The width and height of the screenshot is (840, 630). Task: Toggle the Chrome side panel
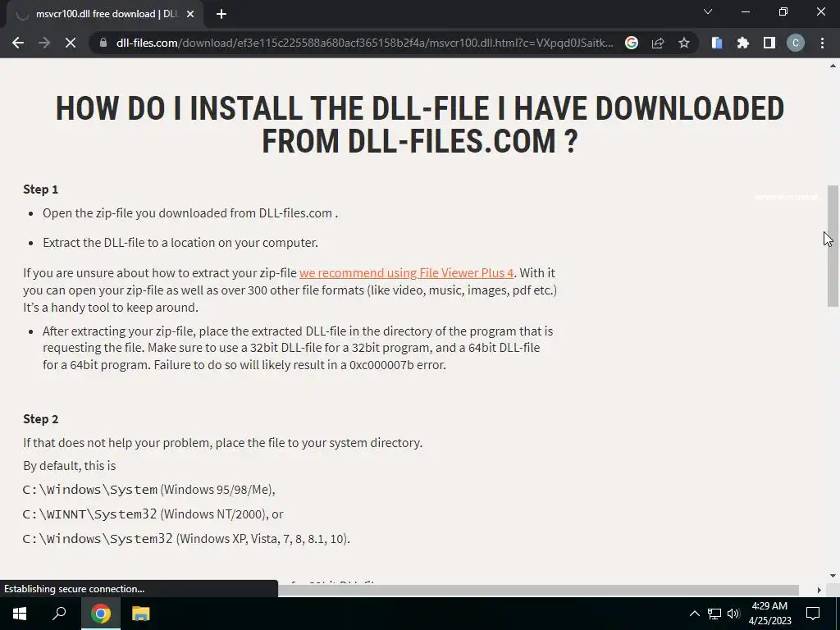[769, 43]
